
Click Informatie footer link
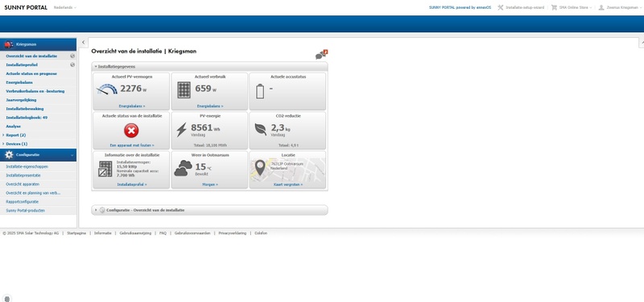[x=103, y=233]
